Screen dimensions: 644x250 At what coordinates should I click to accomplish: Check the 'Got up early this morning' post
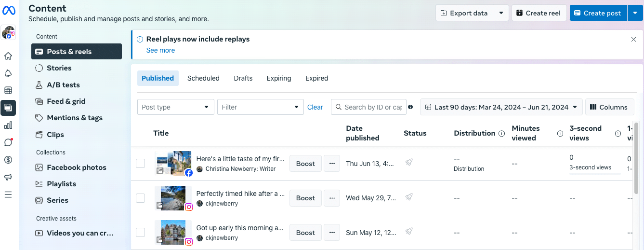coord(140,233)
